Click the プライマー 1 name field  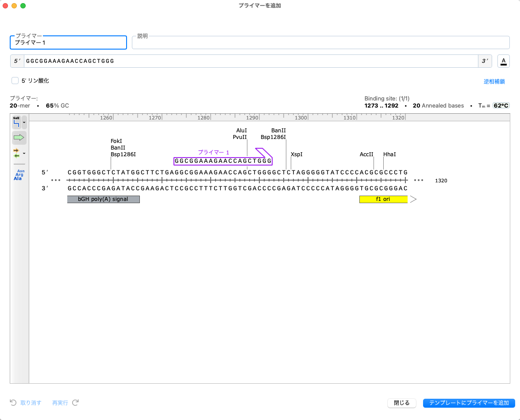[x=68, y=42]
